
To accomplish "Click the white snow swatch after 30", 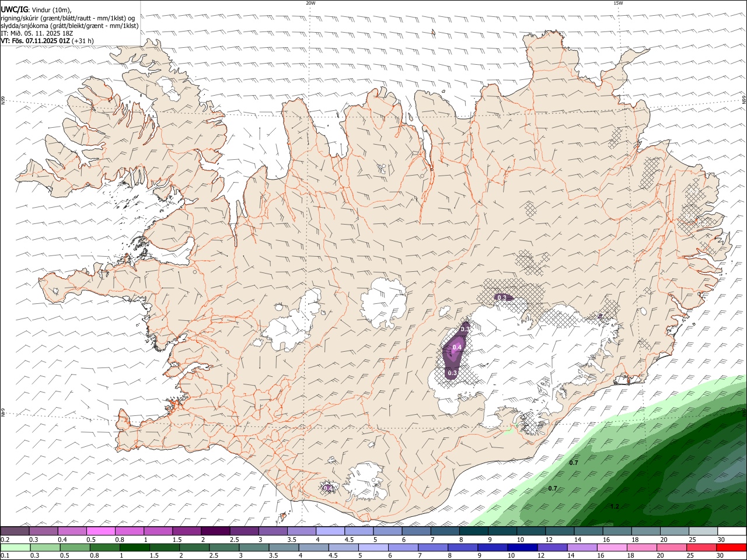I will (732, 531).
